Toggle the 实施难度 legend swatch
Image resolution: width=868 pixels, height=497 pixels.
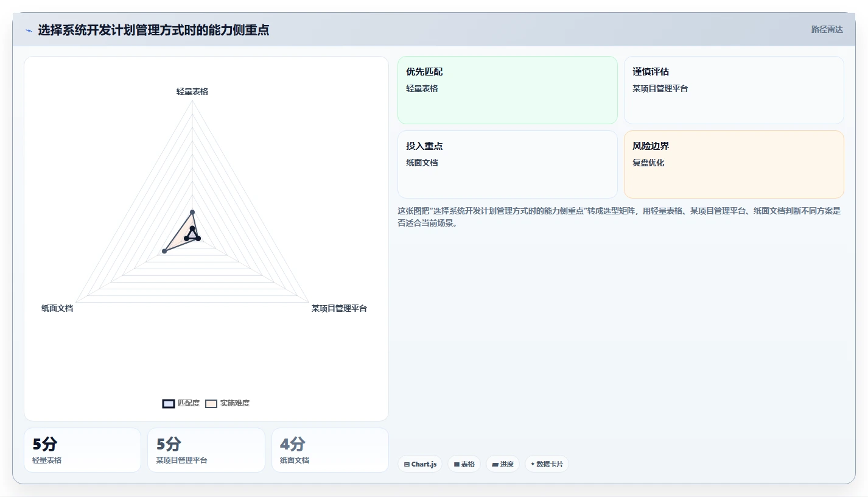[211, 403]
